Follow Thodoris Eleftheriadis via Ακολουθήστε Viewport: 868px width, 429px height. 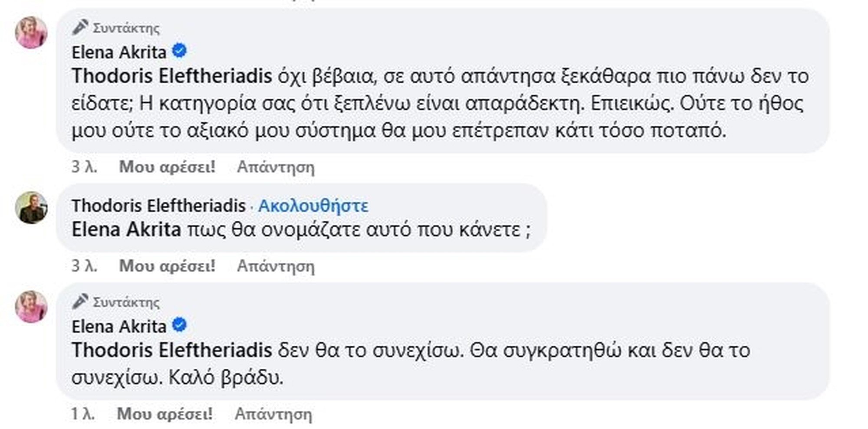coord(313,205)
